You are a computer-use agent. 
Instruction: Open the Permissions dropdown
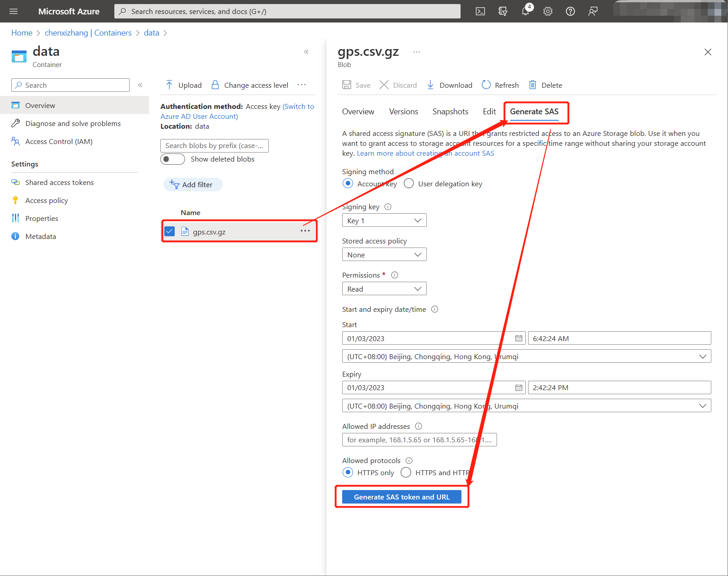pos(384,289)
